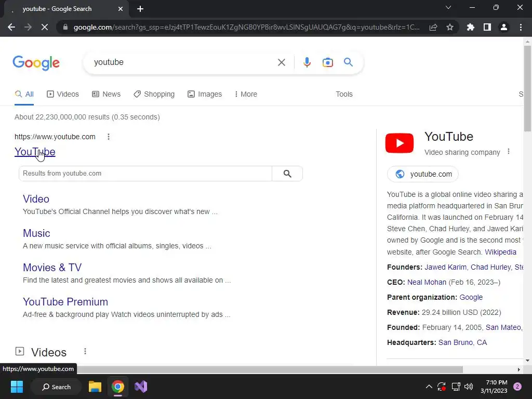Clear the search box text
Viewport: 532px width, 399px height.
click(x=281, y=62)
